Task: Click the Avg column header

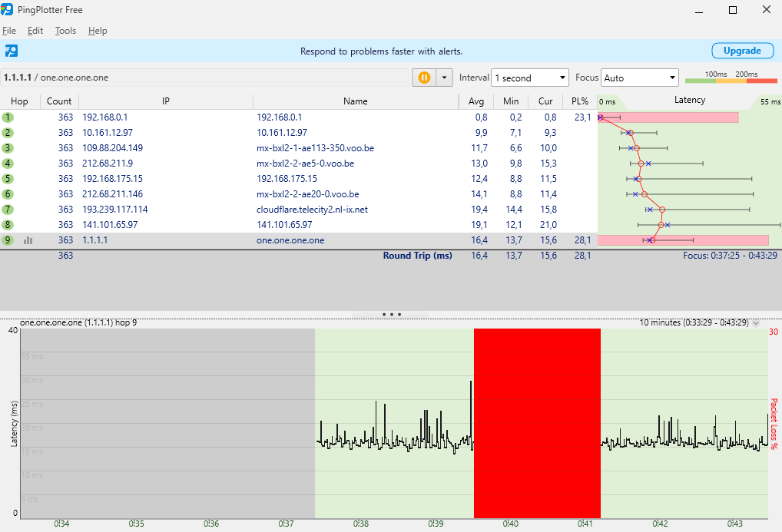Action: point(476,101)
